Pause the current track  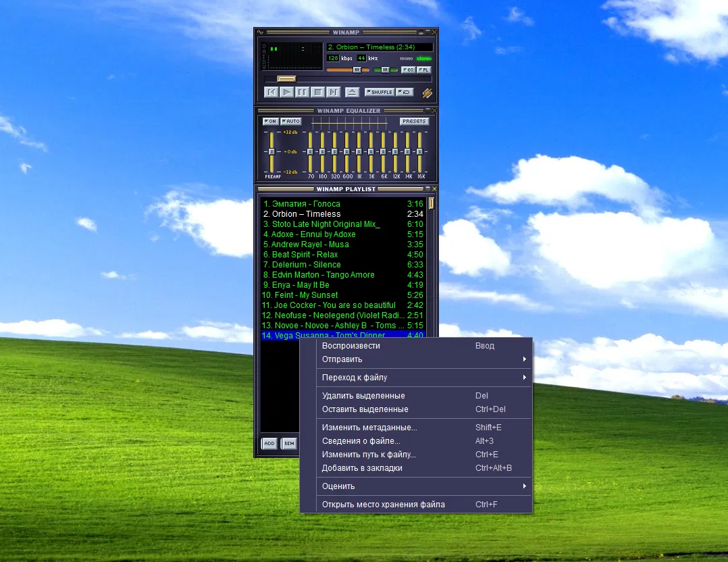pos(303,92)
